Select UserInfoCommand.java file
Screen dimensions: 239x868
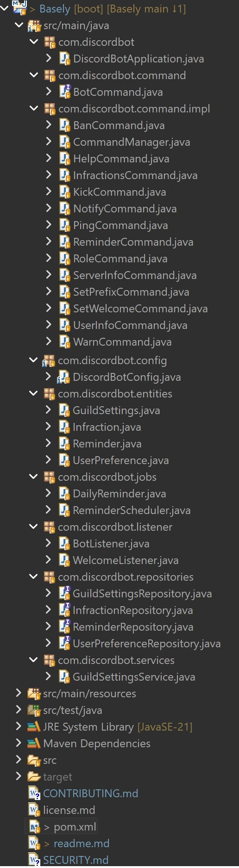(130, 325)
